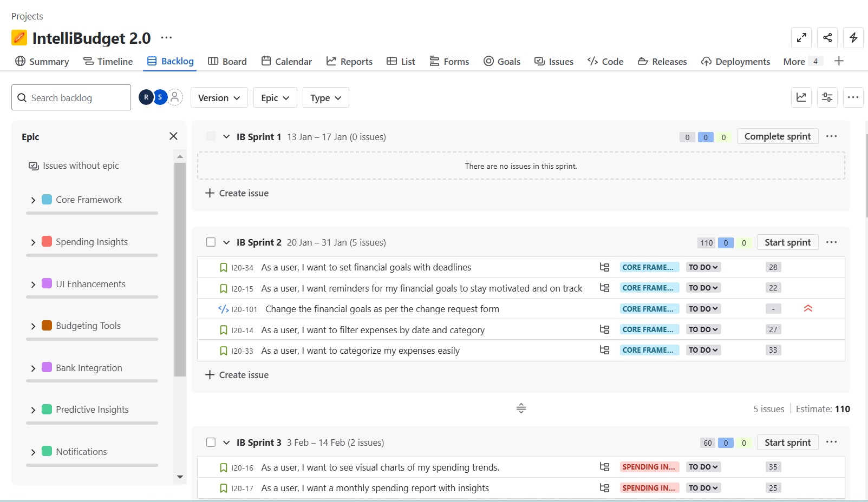Filter by user avatar S
This screenshot has height=502, width=868.
(160, 97)
